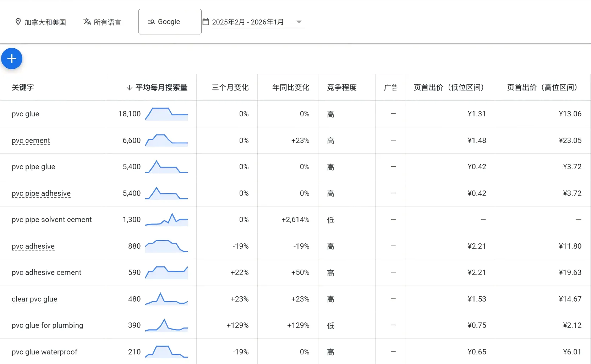
Task: Sort by 平均每月搜索量 column header
Action: 162,88
